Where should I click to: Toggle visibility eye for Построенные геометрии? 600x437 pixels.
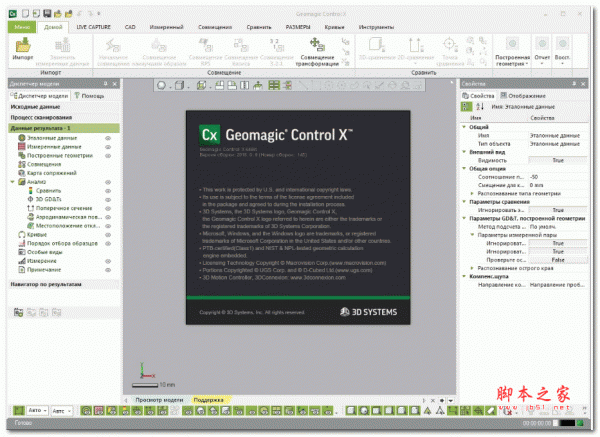(x=108, y=156)
